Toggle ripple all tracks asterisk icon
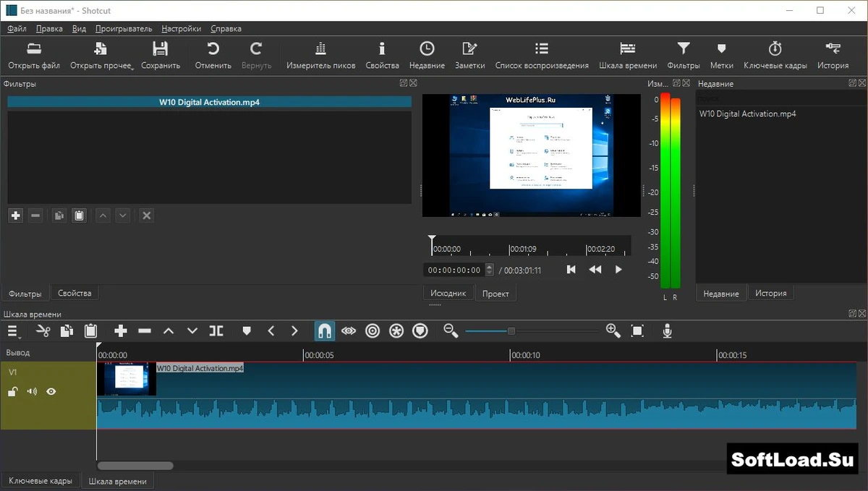The image size is (868, 491). [x=396, y=331]
